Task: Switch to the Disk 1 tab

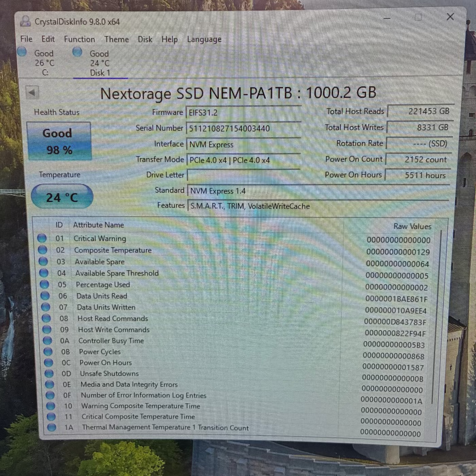Action: click(100, 63)
